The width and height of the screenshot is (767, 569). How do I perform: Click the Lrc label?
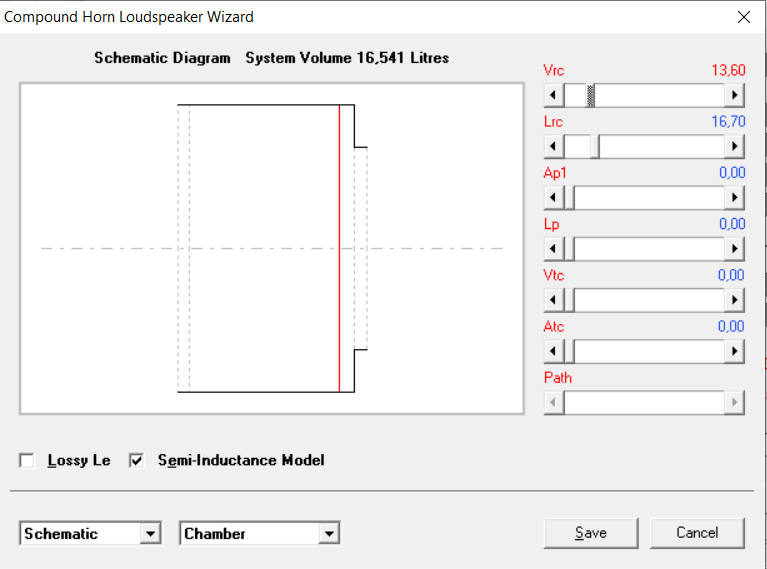pyautogui.click(x=553, y=122)
